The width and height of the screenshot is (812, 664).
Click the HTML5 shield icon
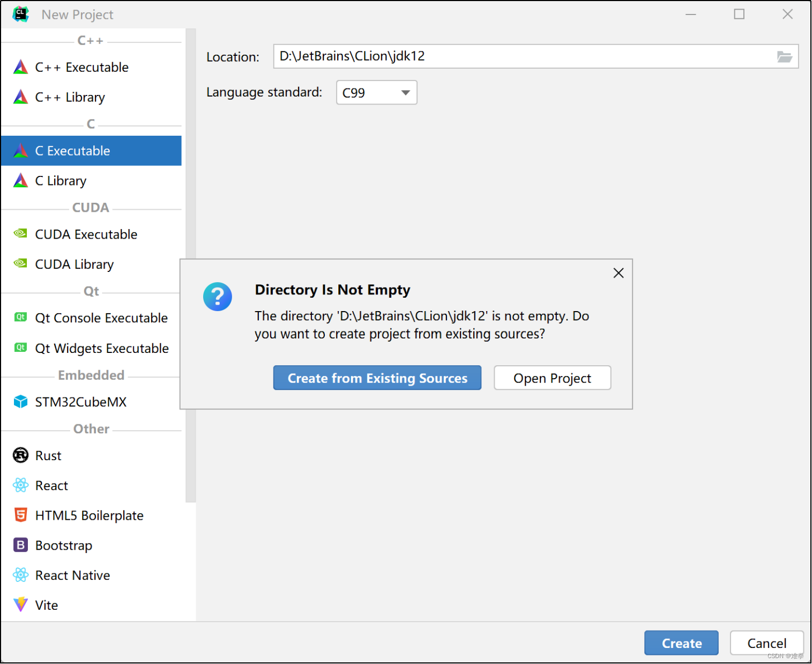[x=20, y=515]
